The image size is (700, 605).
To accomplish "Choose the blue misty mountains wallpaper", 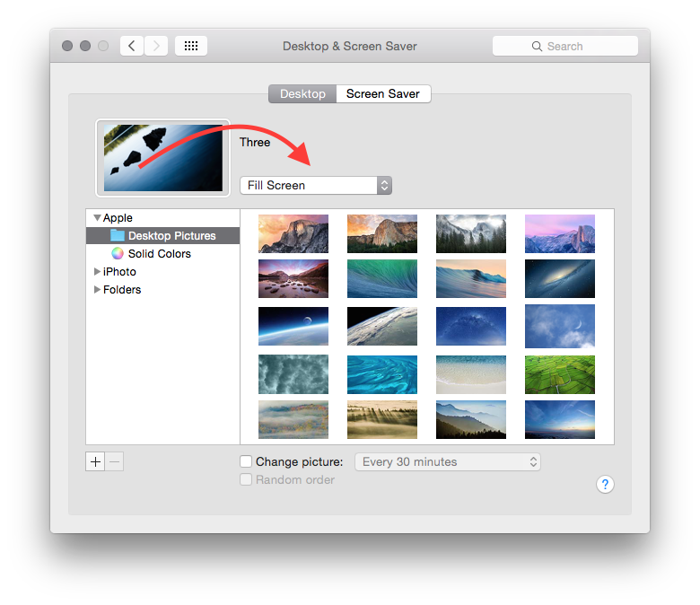I will [471, 419].
